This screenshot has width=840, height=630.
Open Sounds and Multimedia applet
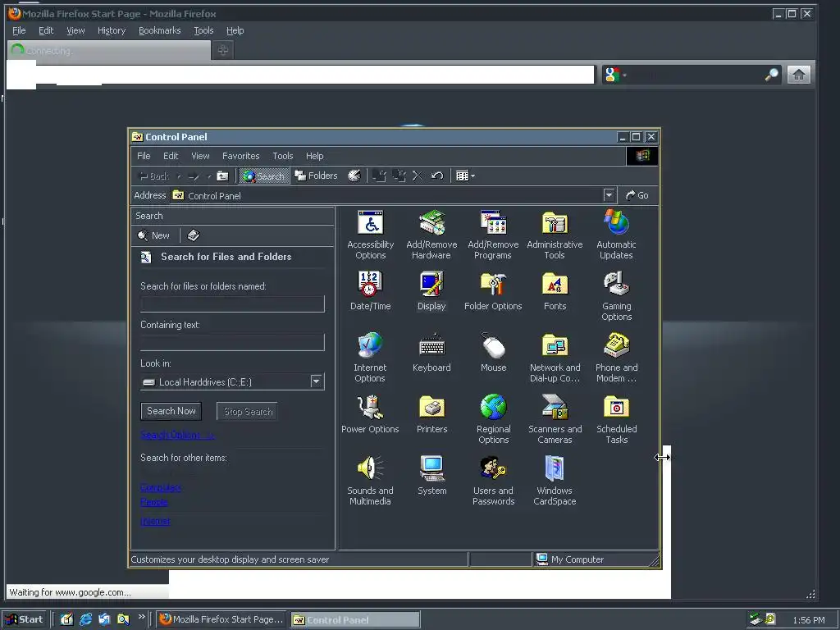pyautogui.click(x=370, y=481)
